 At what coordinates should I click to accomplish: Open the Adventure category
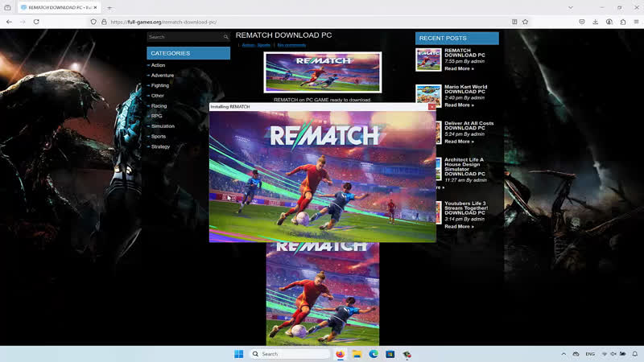(163, 76)
